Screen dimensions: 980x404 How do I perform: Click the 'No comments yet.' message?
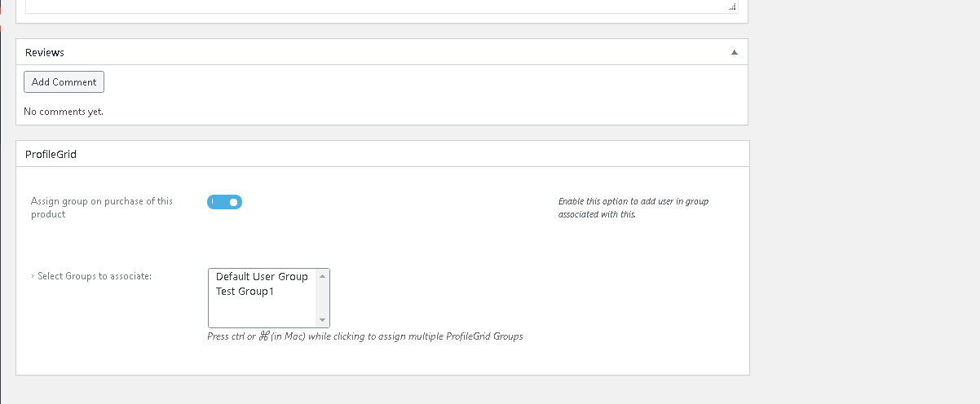coord(64,111)
